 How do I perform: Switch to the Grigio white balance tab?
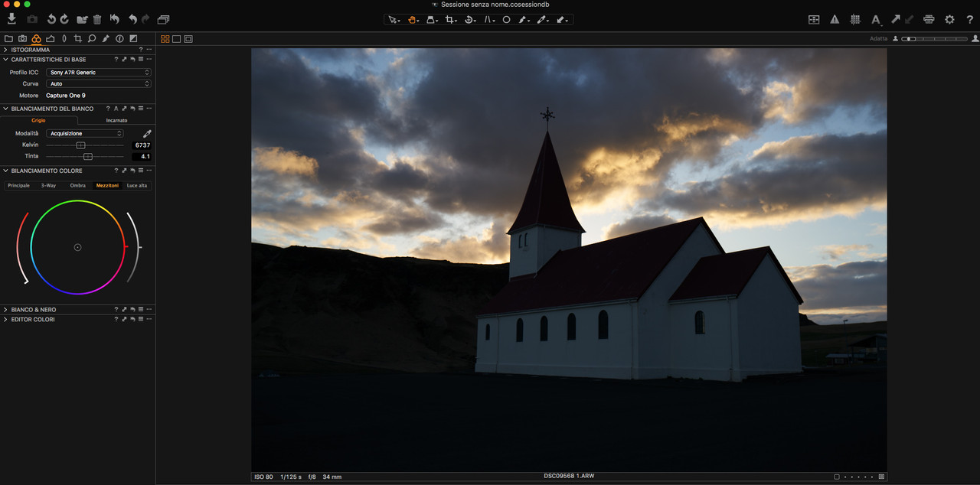point(38,120)
